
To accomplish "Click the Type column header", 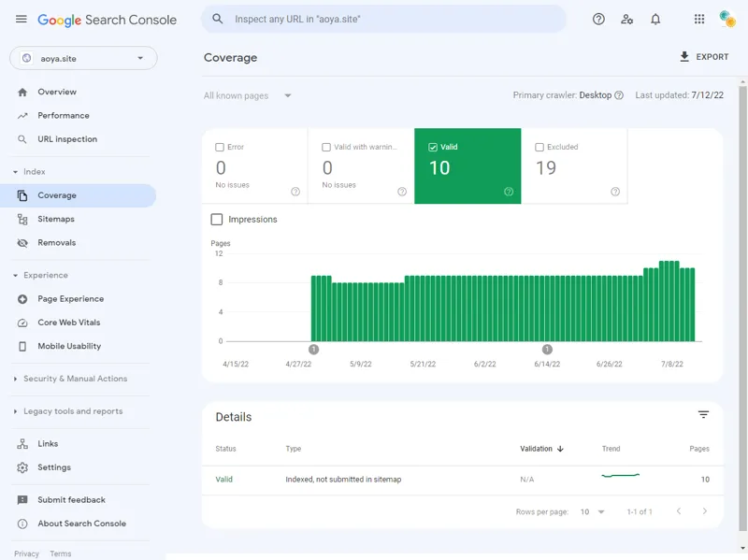I will pyautogui.click(x=294, y=449).
